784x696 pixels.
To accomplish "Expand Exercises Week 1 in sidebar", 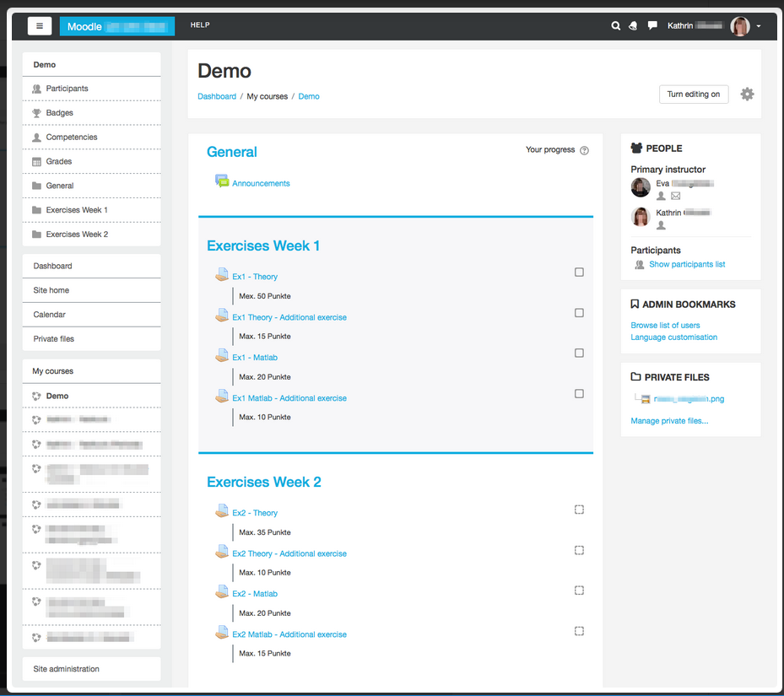I will 77,210.
